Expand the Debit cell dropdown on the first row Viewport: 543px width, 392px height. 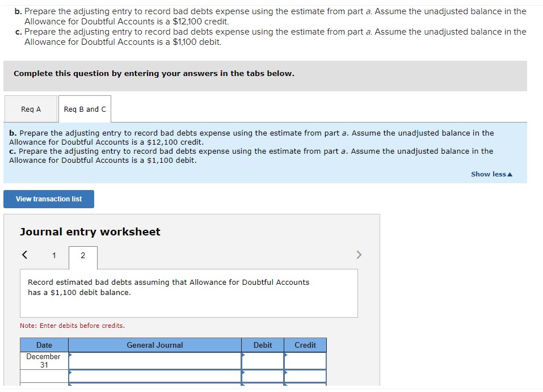click(242, 356)
